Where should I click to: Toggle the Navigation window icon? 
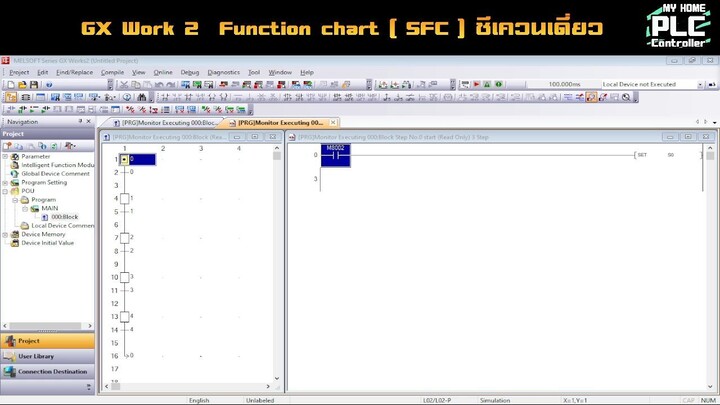(11, 97)
